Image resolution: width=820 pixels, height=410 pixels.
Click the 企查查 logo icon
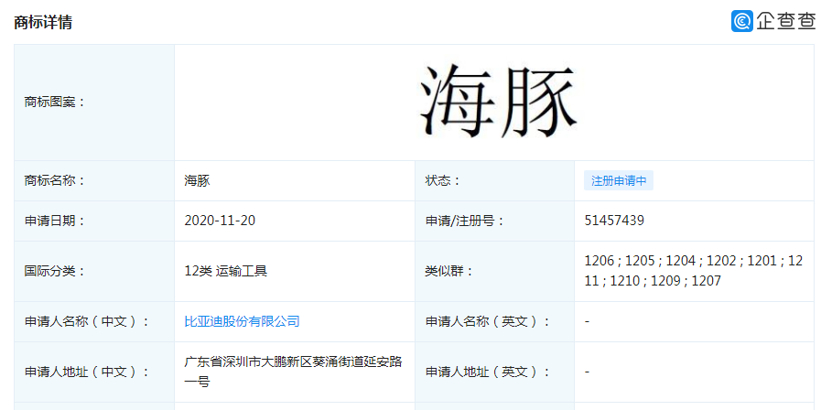(742, 21)
